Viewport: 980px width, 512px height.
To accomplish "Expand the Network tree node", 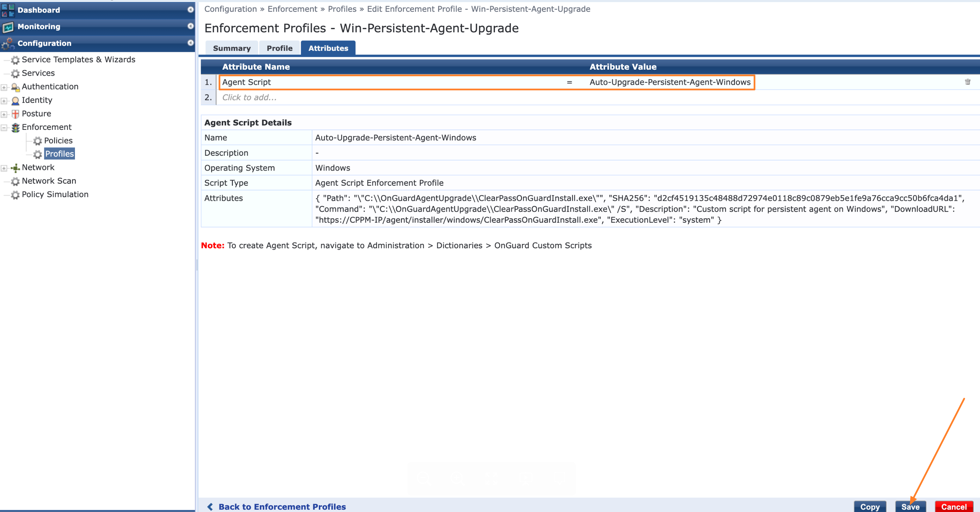I will point(4,168).
